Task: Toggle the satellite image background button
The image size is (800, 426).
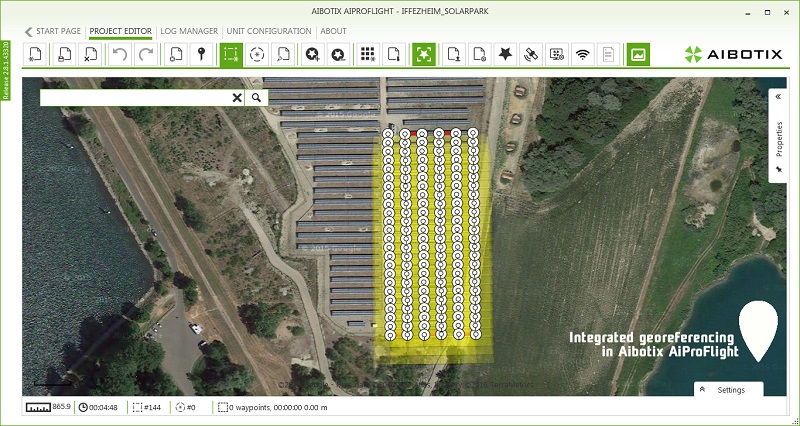Action: (x=638, y=54)
